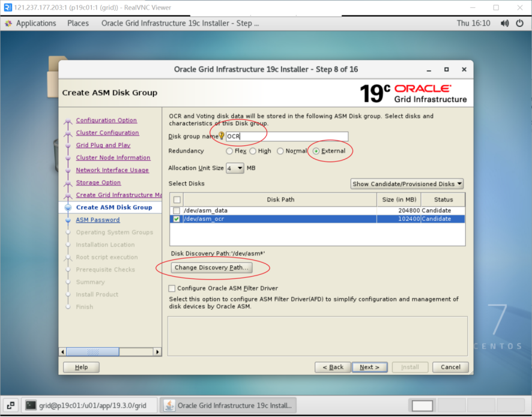Proceed with the Next button
532x417 pixels.
coord(369,367)
